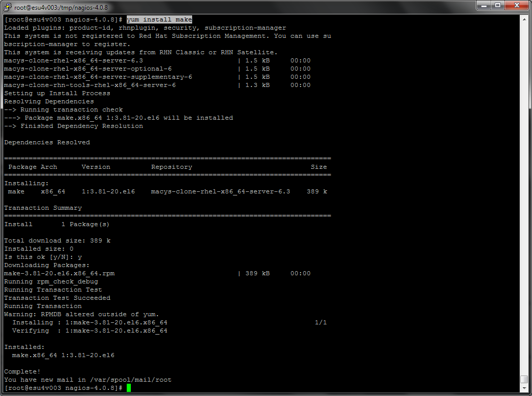Image resolution: width=532 pixels, height=396 pixels.
Task: Click the 'Repository' column header text
Action: point(172,167)
